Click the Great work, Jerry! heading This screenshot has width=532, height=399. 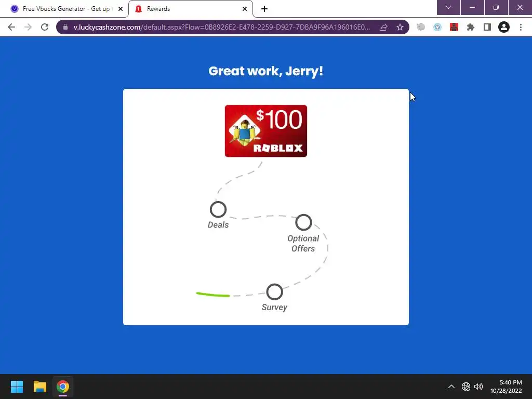(x=266, y=71)
